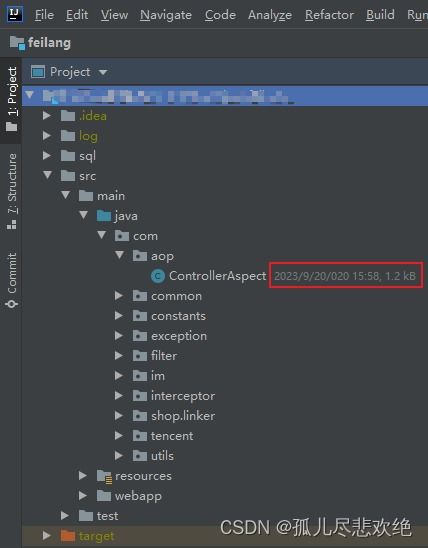Select the interceptor package

coord(183,396)
